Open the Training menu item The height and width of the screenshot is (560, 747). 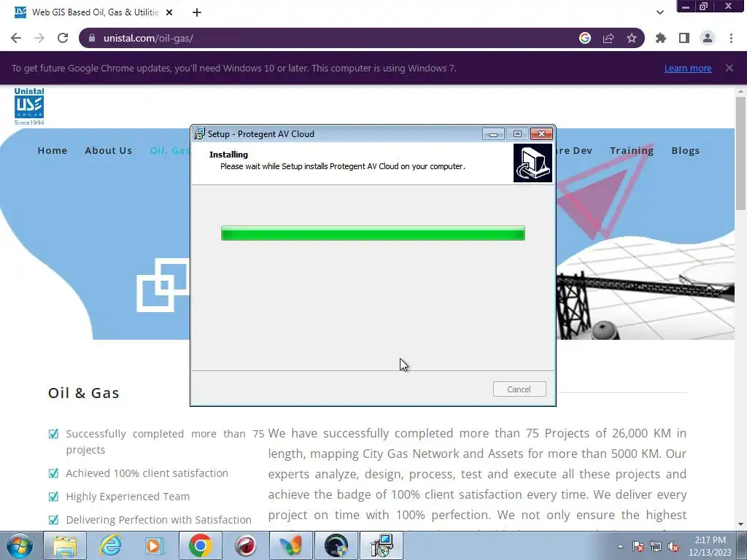tap(632, 150)
